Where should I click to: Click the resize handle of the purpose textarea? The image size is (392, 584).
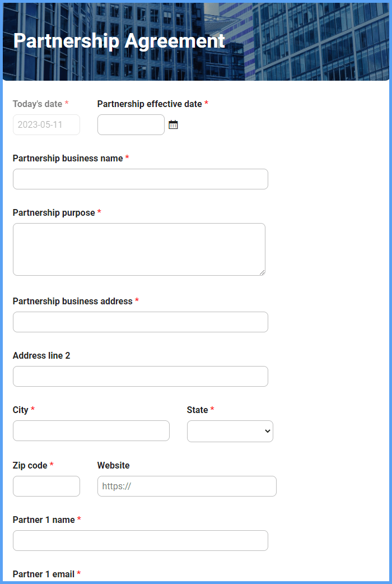(x=262, y=272)
